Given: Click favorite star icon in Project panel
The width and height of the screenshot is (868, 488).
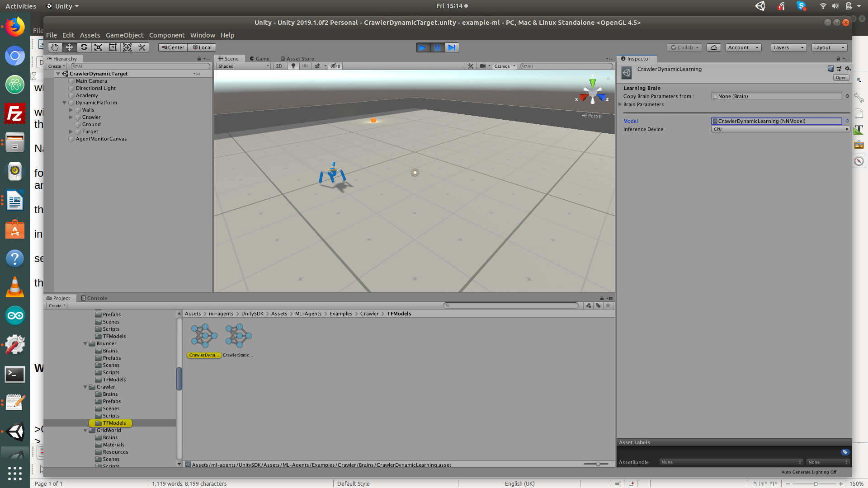Looking at the screenshot, I should click(x=608, y=305).
